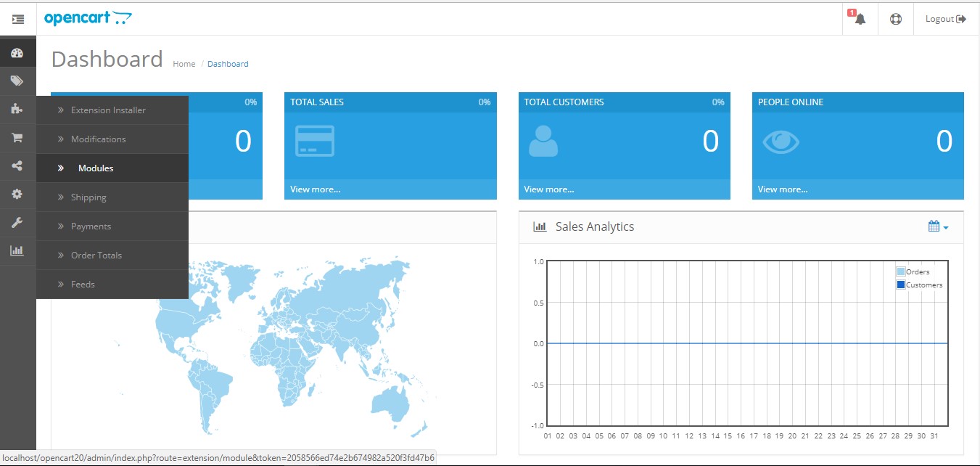This screenshot has width=980, height=466.
Task: Open the Reports bar chart sidebar icon
Action: tap(17, 250)
